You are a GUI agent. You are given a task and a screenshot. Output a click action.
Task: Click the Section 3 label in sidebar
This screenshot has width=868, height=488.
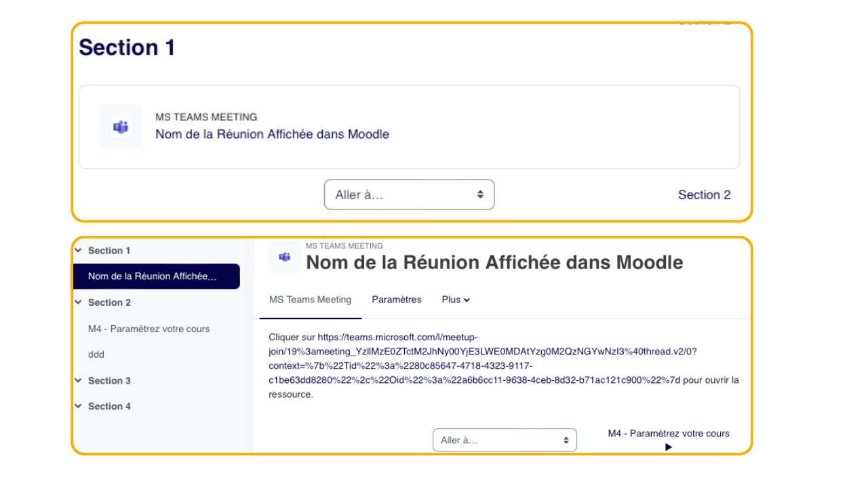point(109,380)
